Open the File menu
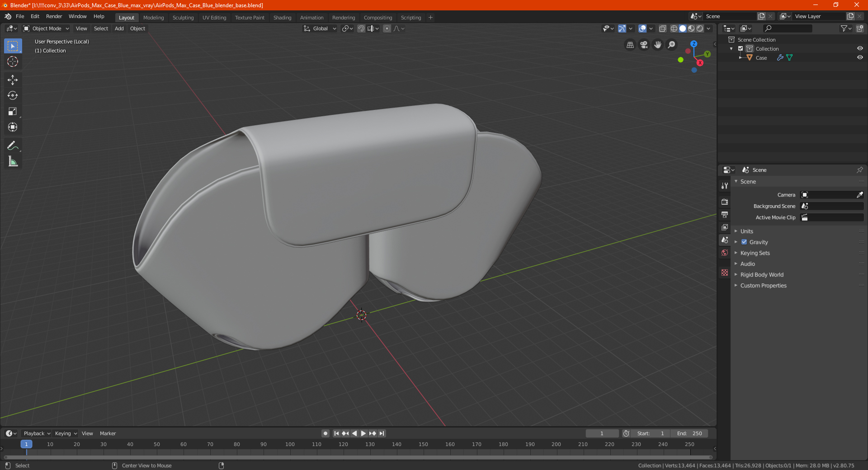Screen dimensions: 868x470 20,16
